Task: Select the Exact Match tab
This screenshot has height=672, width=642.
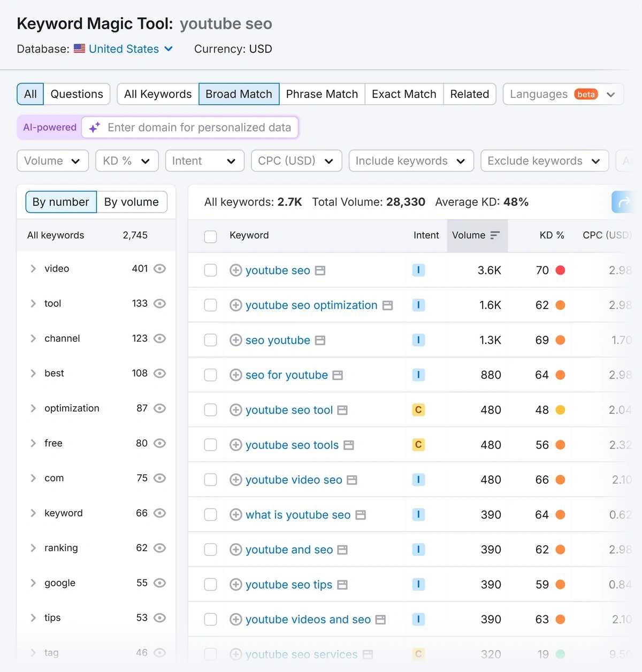Action: click(404, 94)
